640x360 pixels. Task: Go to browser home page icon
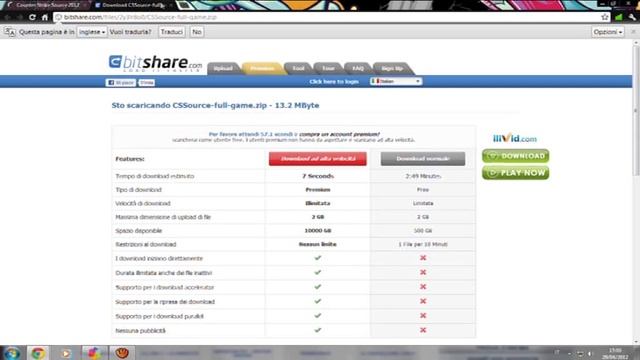44,17
